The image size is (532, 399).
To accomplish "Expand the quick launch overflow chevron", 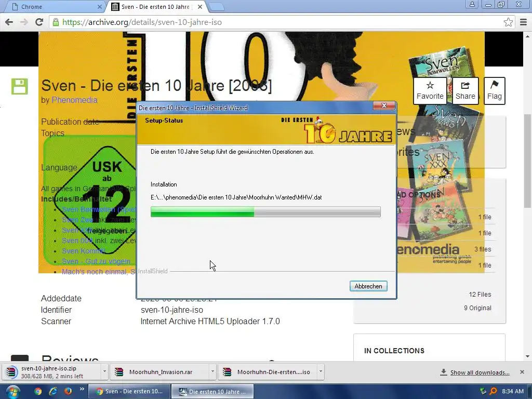I will coord(82,389).
